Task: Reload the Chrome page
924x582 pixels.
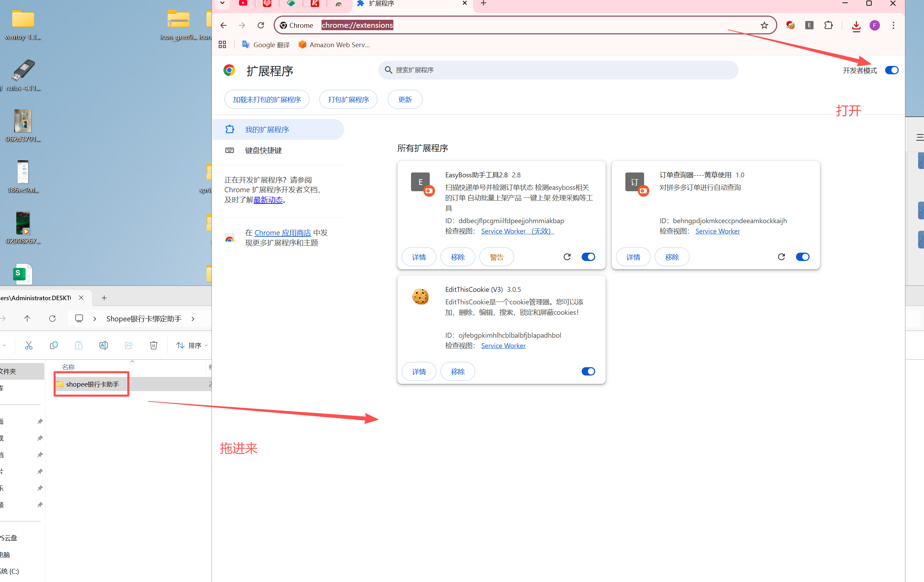Action: click(261, 25)
